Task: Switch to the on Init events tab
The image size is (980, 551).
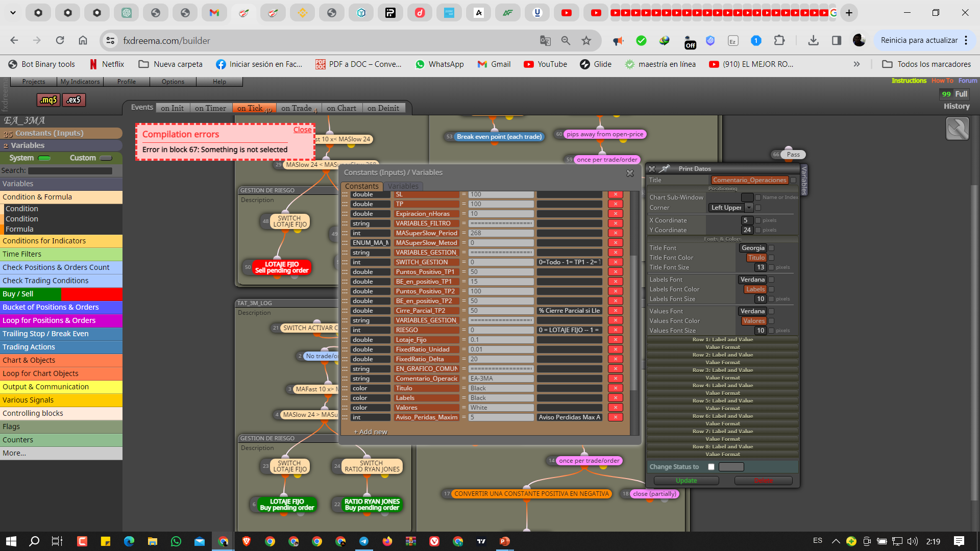Action: (x=173, y=108)
